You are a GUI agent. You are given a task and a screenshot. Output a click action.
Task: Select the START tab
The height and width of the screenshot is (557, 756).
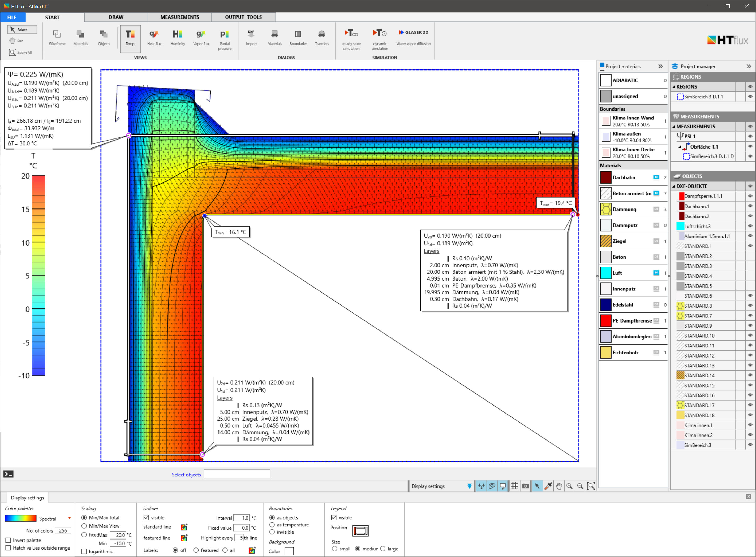click(x=52, y=17)
